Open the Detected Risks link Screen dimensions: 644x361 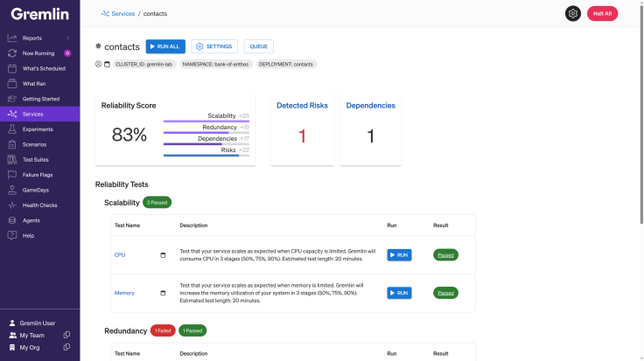pos(302,106)
